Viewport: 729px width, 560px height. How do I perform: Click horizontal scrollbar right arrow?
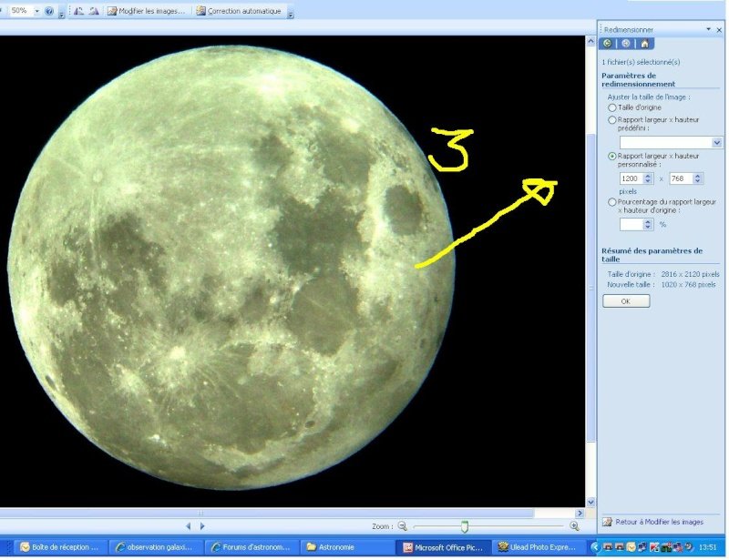pyautogui.click(x=580, y=513)
